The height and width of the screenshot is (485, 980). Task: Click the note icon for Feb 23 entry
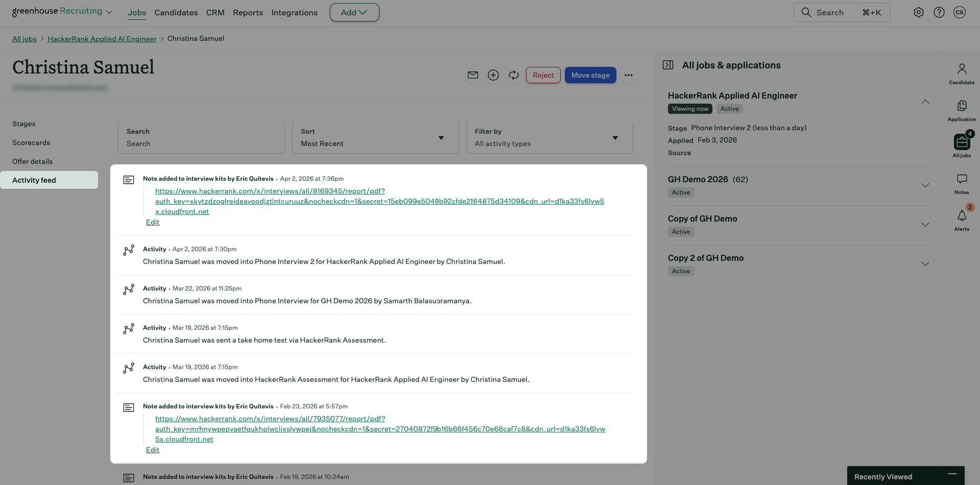point(129,407)
